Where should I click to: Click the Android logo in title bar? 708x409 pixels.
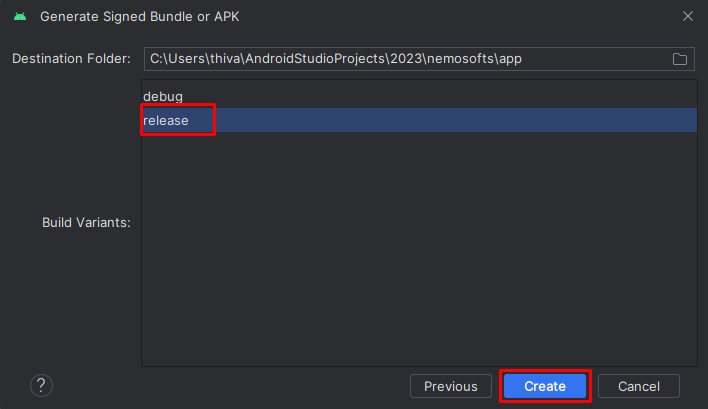tap(20, 17)
